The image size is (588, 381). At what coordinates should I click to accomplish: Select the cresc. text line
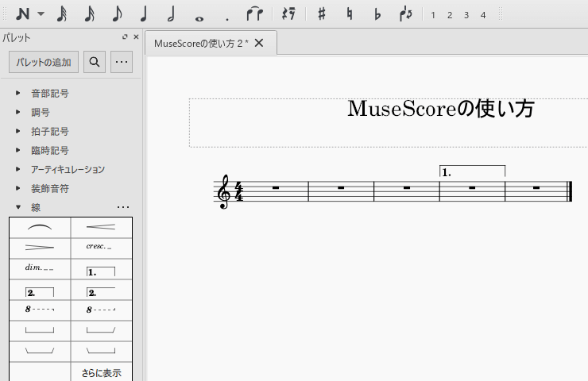click(101, 248)
